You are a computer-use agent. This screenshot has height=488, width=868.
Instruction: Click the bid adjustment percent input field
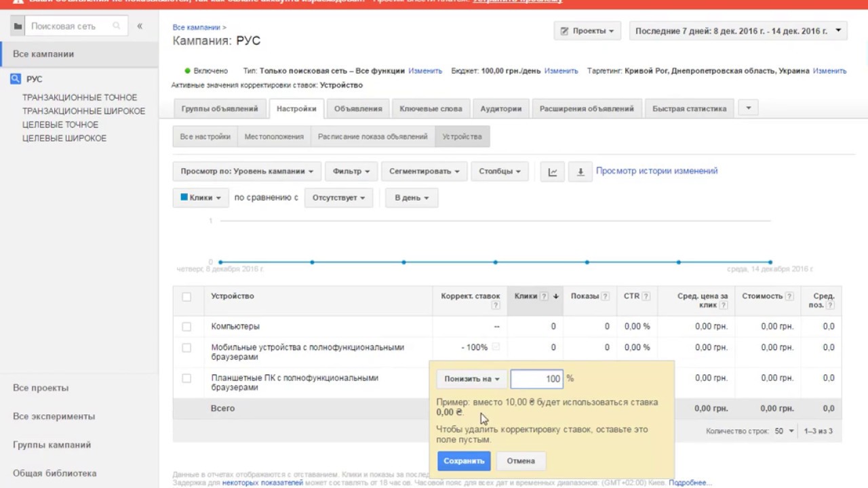coord(536,379)
